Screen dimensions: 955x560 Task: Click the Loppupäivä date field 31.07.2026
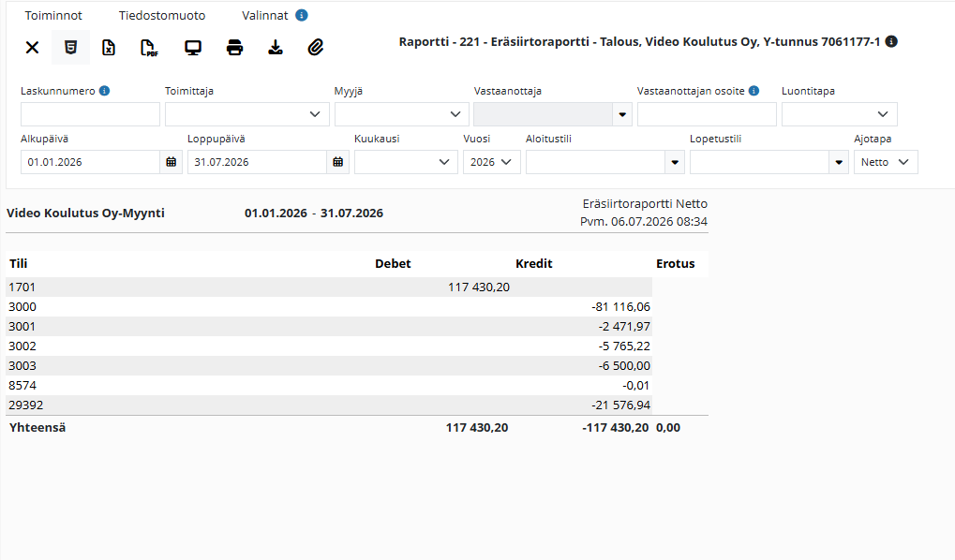pyautogui.click(x=257, y=162)
